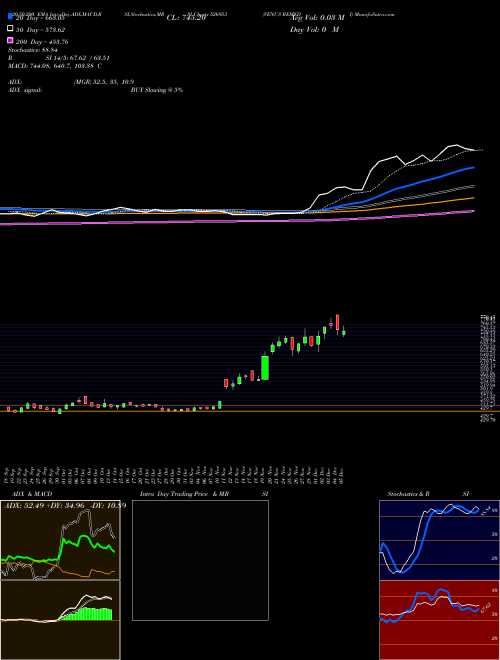The height and width of the screenshot is (660, 500).
Task: Click the tallest red candlestick at chart peak
Action: pyautogui.click(x=338, y=323)
